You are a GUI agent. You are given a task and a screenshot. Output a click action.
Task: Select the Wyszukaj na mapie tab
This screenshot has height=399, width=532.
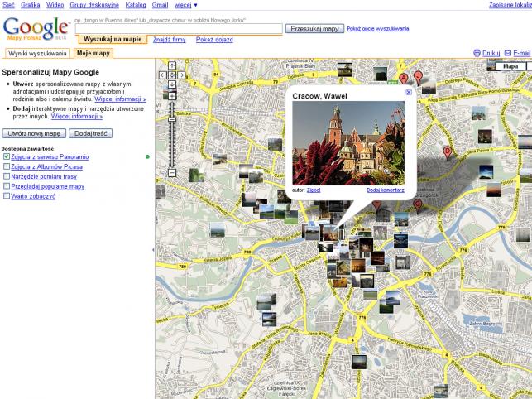pyautogui.click(x=113, y=40)
